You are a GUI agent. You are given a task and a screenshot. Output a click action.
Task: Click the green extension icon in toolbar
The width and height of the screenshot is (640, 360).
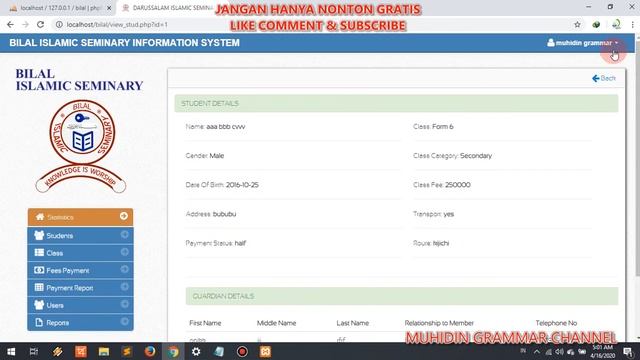click(x=596, y=24)
